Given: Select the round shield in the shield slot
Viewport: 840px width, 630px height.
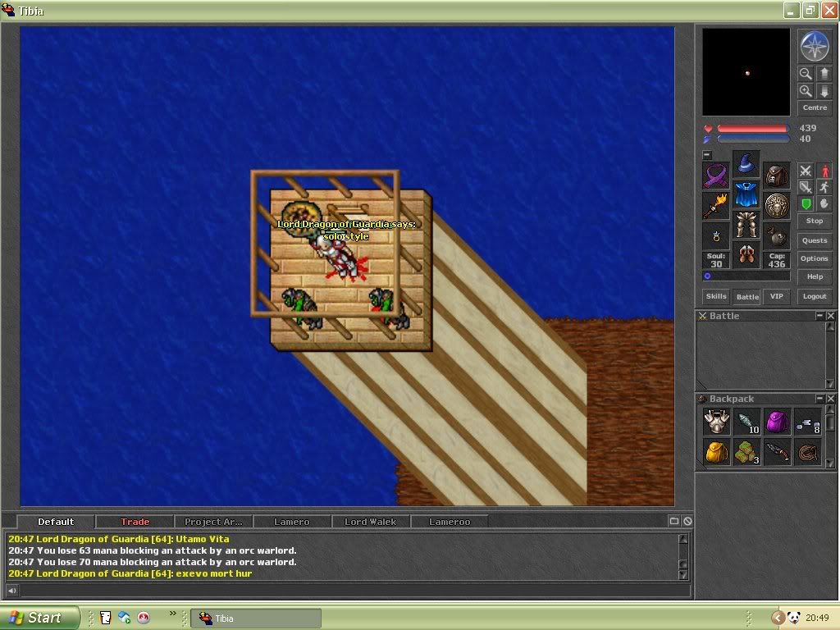Looking at the screenshot, I should click(776, 206).
